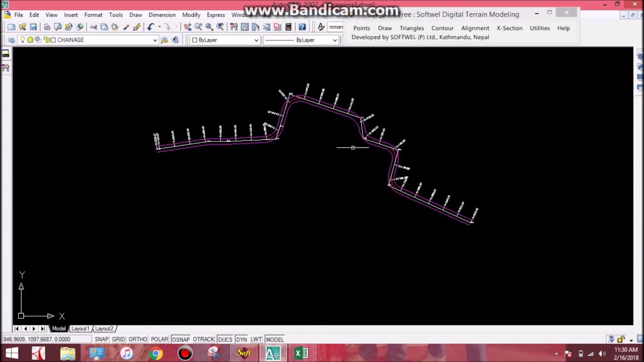Toggle GRID display in status bar
Viewport: 644px width, 362px height.
point(118,339)
